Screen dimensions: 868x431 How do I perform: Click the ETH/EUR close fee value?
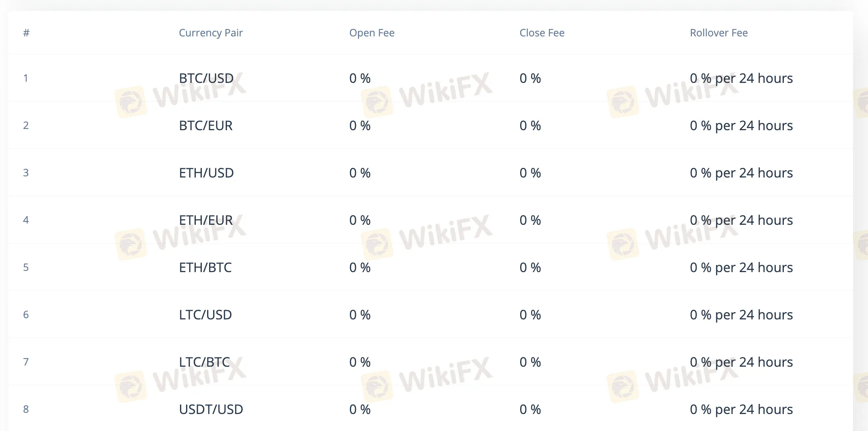tap(530, 220)
